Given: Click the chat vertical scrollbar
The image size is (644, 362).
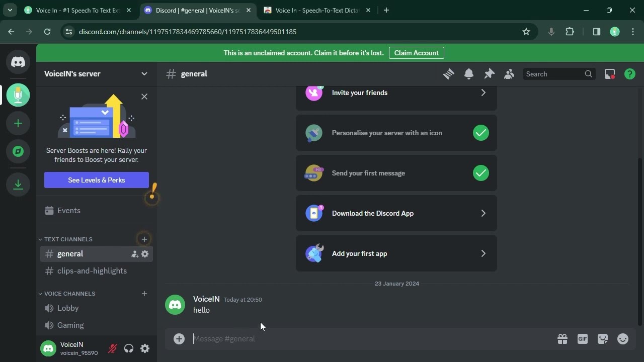Looking at the screenshot, I should pyautogui.click(x=640, y=241).
